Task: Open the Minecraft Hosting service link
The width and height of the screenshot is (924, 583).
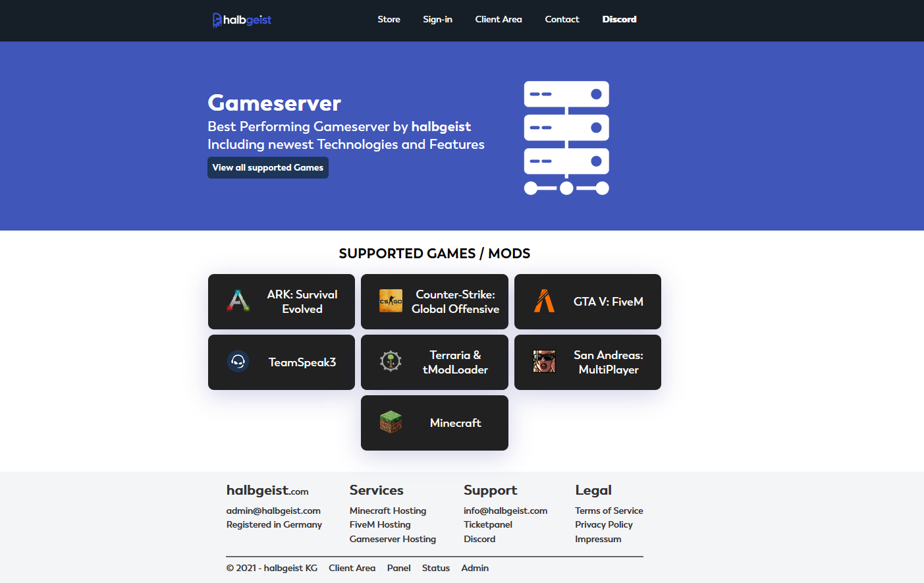Action: point(387,510)
